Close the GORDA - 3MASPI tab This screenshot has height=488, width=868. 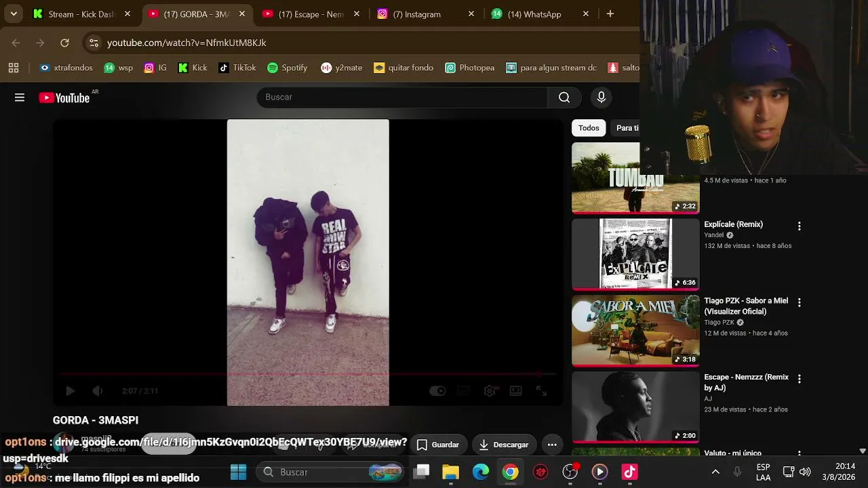(242, 14)
